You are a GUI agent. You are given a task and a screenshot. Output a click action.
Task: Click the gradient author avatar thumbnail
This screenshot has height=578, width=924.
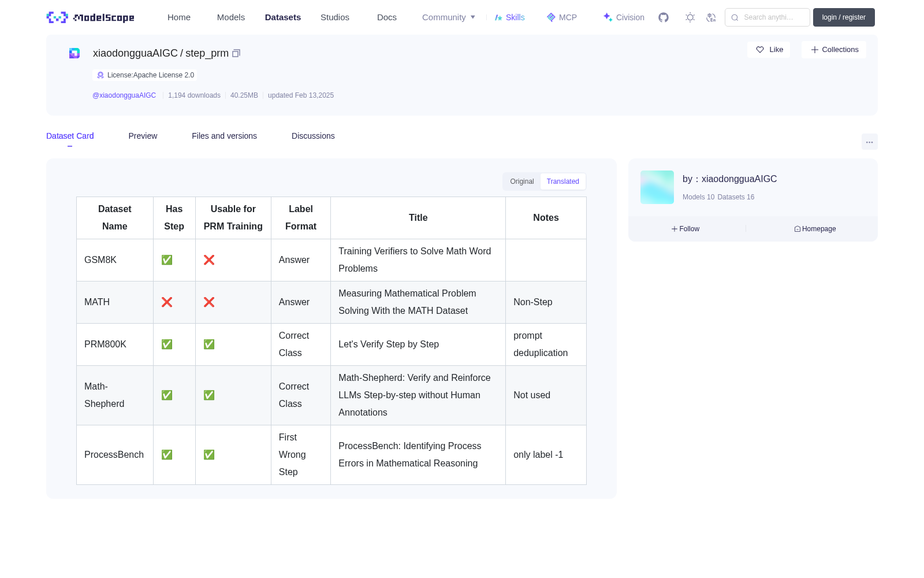tap(657, 187)
